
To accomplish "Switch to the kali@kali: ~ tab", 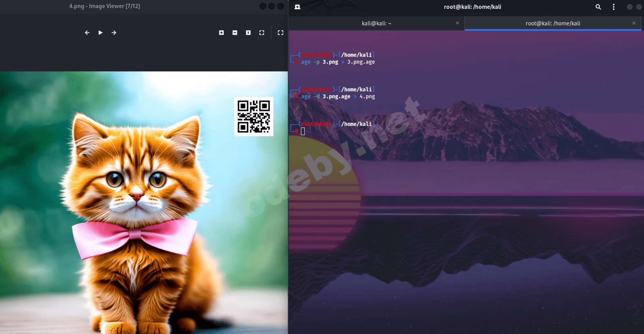I will click(376, 23).
